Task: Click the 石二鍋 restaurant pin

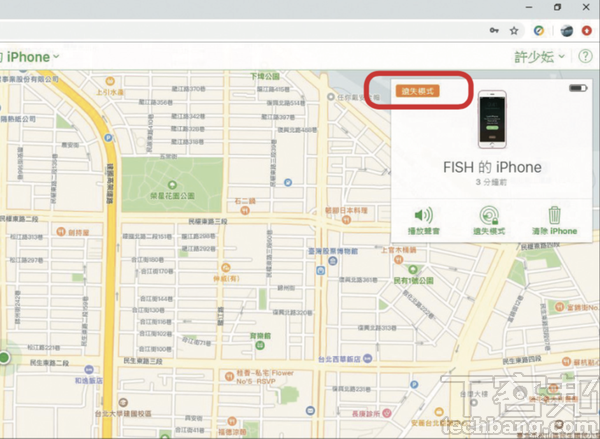Action: tap(245, 210)
